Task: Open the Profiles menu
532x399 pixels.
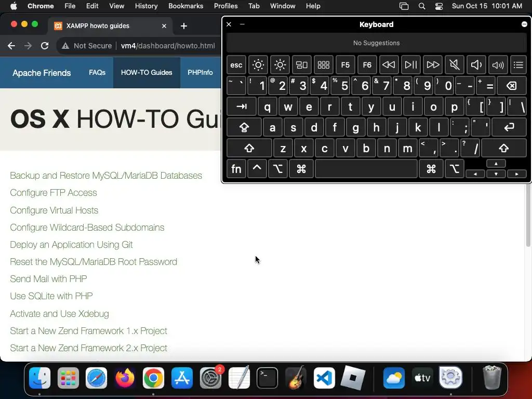Action: coord(225,6)
